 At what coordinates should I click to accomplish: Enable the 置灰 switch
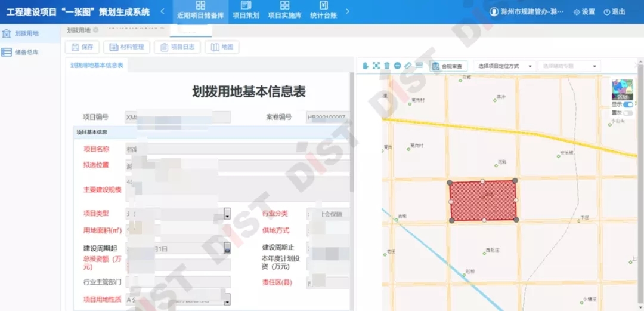tap(628, 113)
